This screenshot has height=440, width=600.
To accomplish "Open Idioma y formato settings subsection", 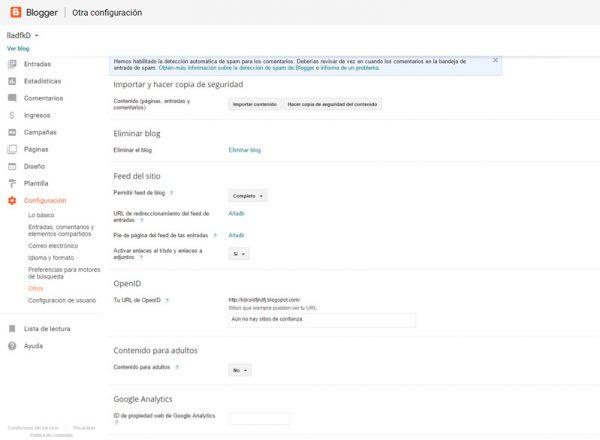I will (51, 257).
